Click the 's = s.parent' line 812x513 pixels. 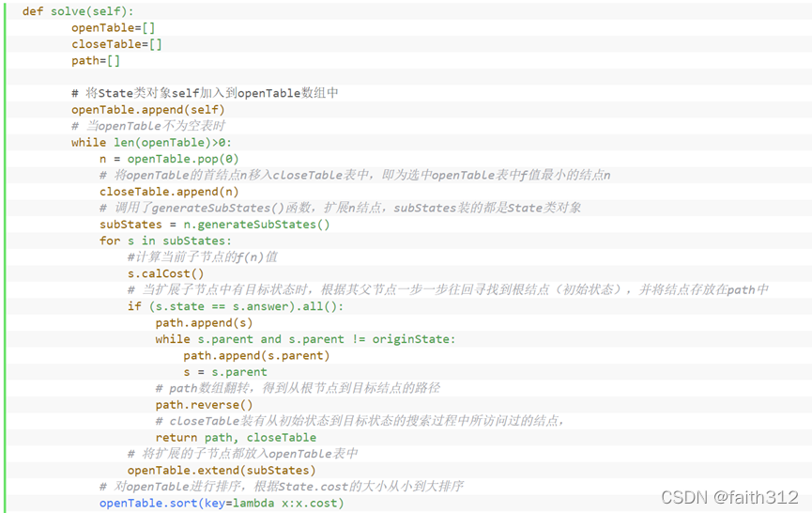pyautogui.click(x=225, y=372)
